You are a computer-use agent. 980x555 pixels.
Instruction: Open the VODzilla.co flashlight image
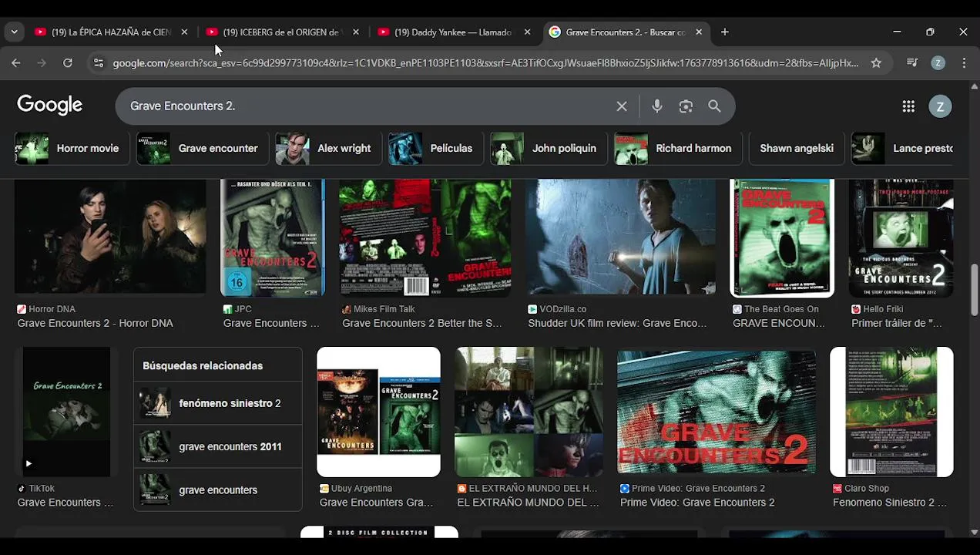[621, 237]
